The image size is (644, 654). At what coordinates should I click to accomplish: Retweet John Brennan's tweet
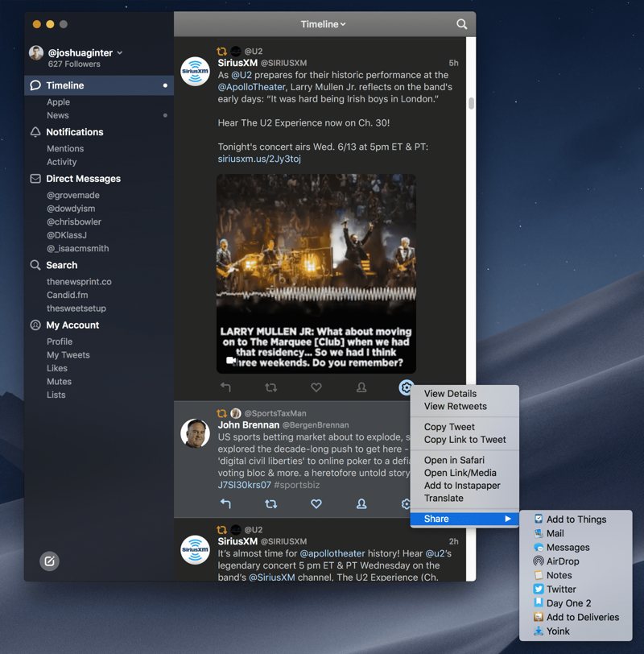(271, 504)
